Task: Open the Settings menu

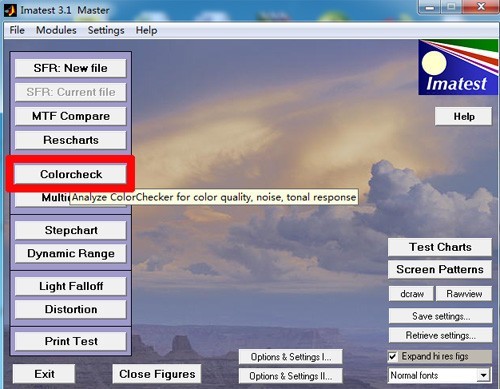Action: click(106, 30)
